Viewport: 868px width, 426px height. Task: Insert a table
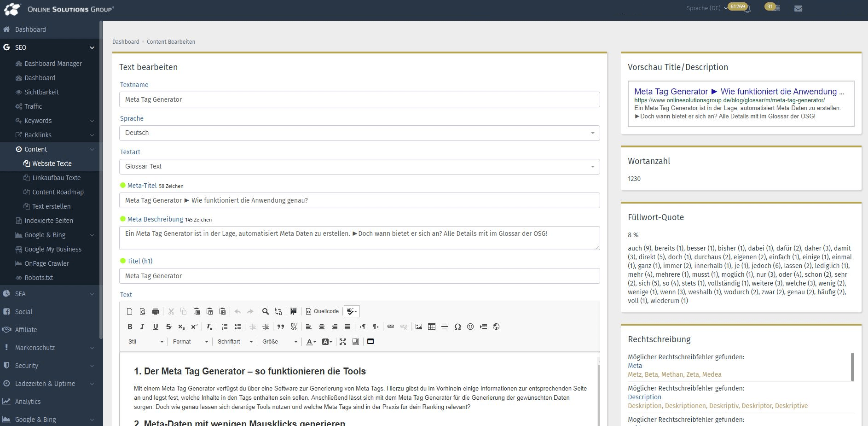pyautogui.click(x=432, y=327)
